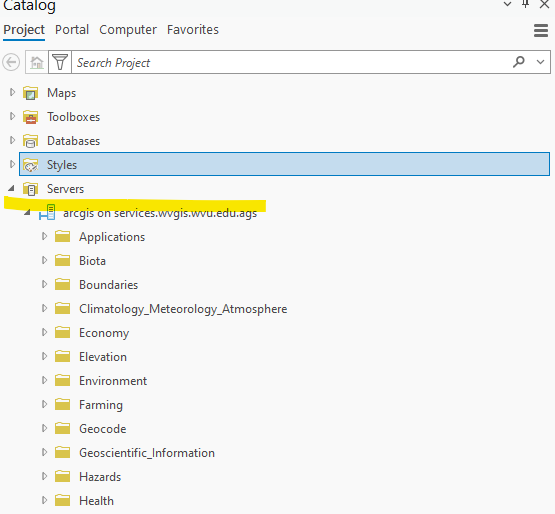This screenshot has width=555, height=514.
Task: Select the Toolboxes folder icon
Action: tap(30, 117)
